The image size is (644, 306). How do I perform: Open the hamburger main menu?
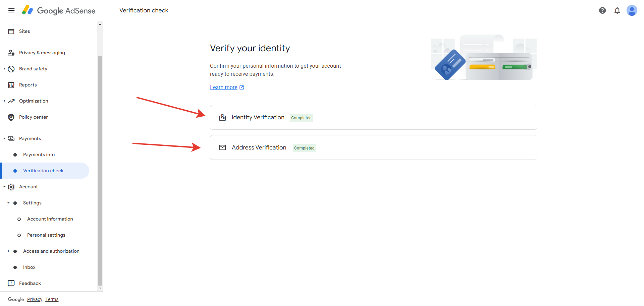click(x=11, y=10)
